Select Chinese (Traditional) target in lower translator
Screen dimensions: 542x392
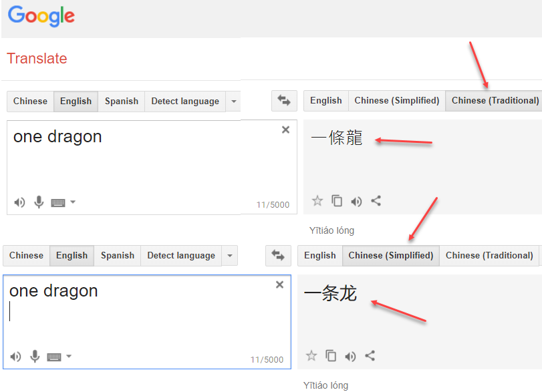pos(489,255)
